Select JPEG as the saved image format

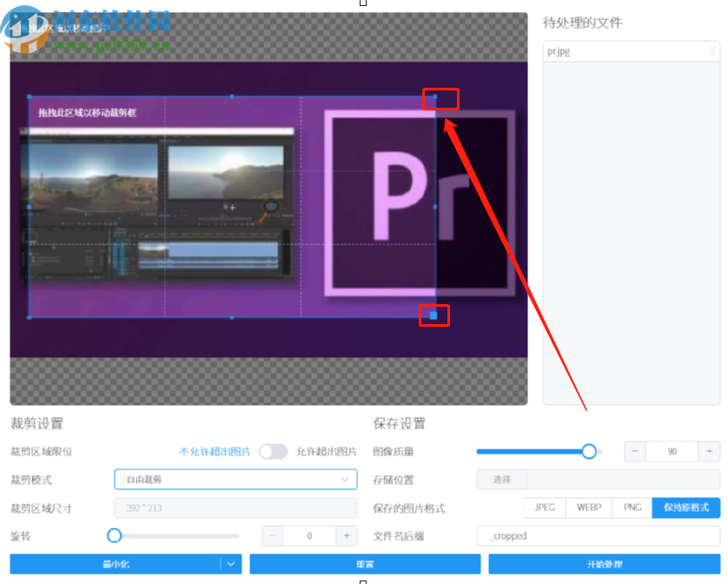pos(544,508)
